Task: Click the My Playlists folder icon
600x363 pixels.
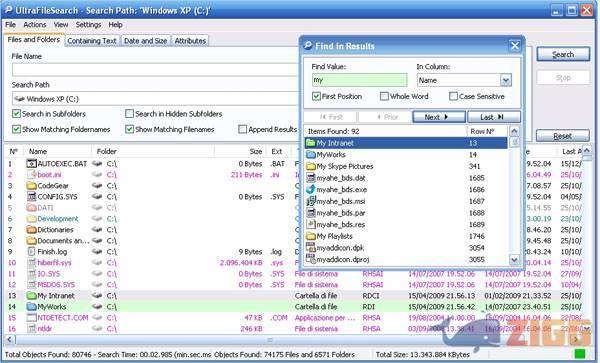Action: tap(311, 236)
